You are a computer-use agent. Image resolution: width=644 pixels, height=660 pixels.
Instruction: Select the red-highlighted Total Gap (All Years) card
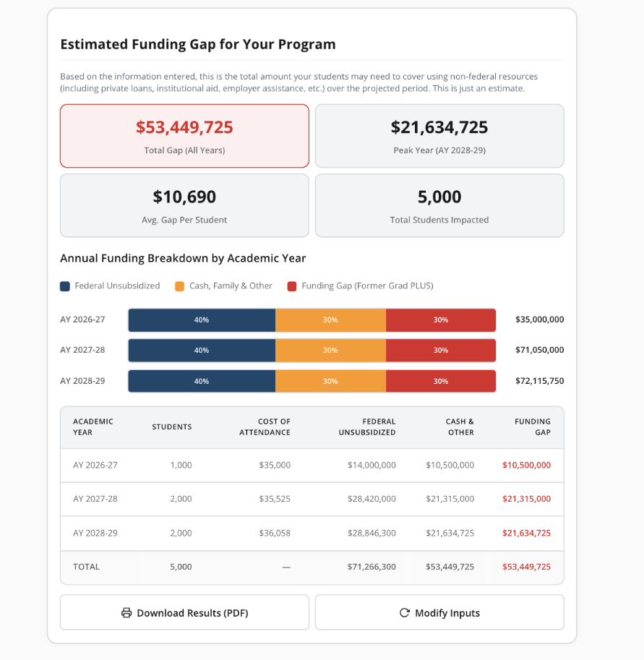(184, 136)
